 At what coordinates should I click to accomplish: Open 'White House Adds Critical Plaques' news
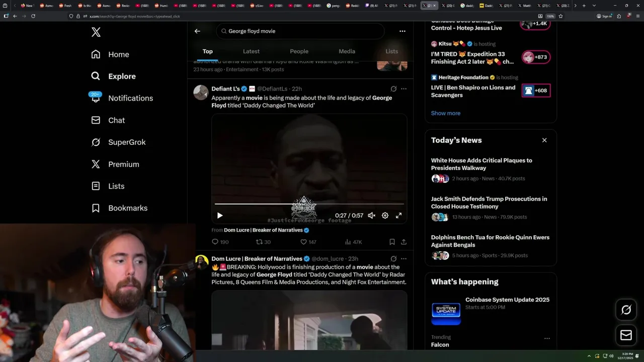click(x=491, y=170)
